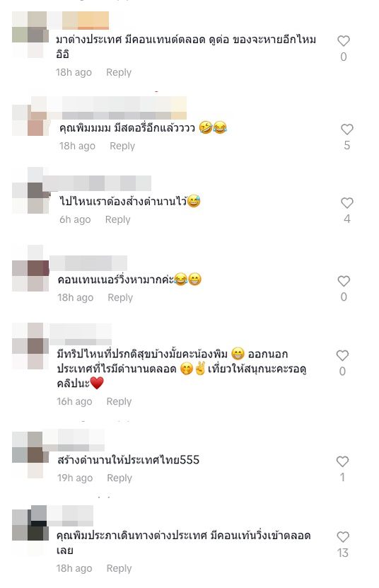
Task: Like the คอนเทนเนอร์วิ่งหามากค่ะ comment
Action: pyautogui.click(x=344, y=281)
